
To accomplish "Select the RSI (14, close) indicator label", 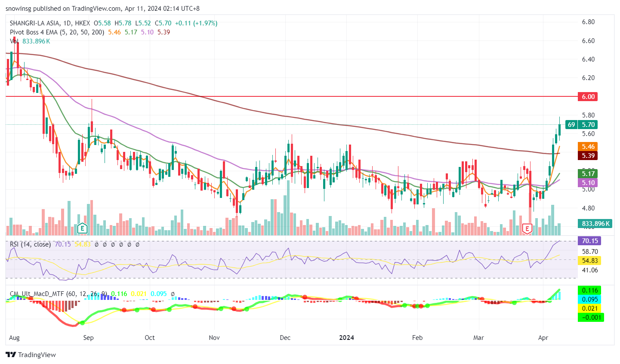I will click(31, 244).
